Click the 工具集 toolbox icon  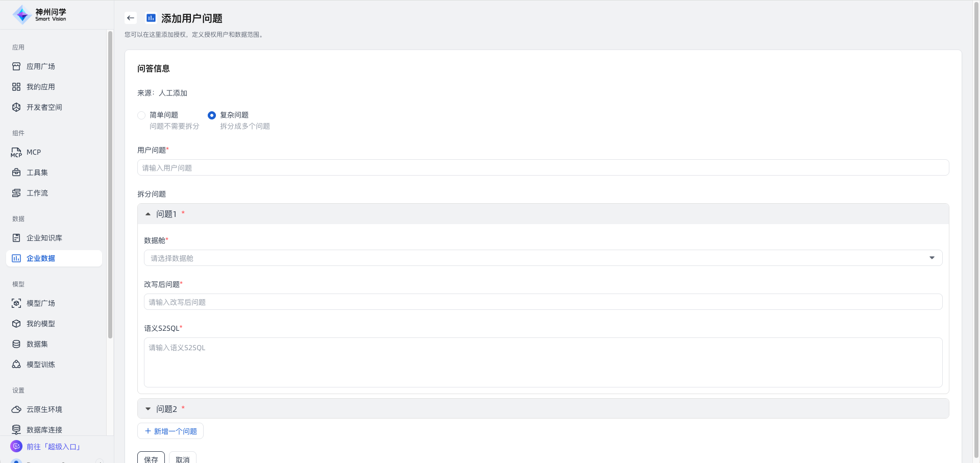(x=16, y=173)
